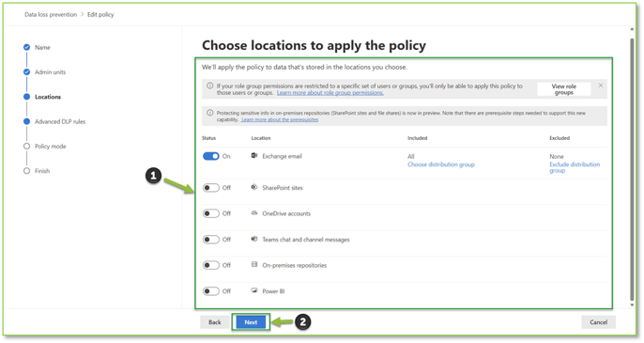Screen dimensions: 644x343
Task: Click the Exchange email location icon
Action: [254, 155]
